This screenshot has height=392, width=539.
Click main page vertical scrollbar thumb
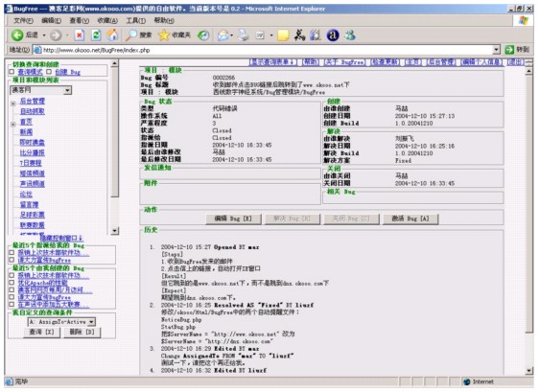tap(529, 204)
